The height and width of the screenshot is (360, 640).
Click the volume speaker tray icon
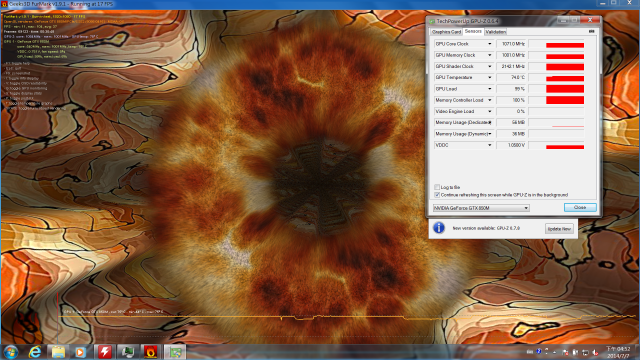coord(595,352)
